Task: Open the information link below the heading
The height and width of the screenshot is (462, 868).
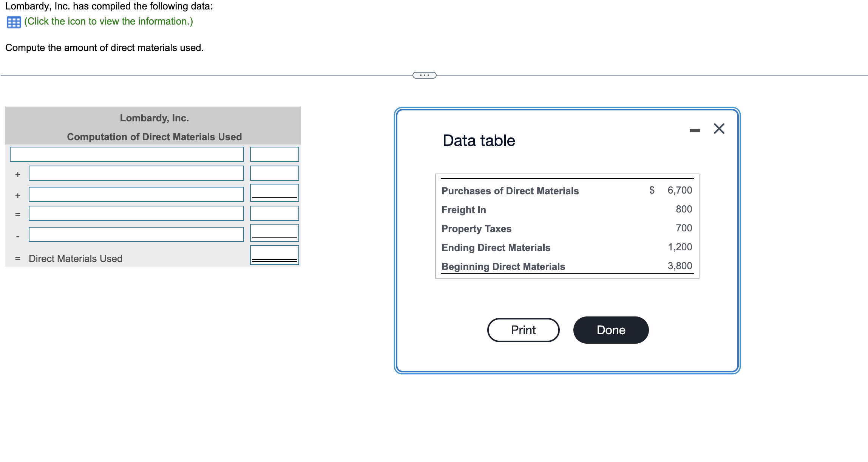Action: tap(108, 22)
